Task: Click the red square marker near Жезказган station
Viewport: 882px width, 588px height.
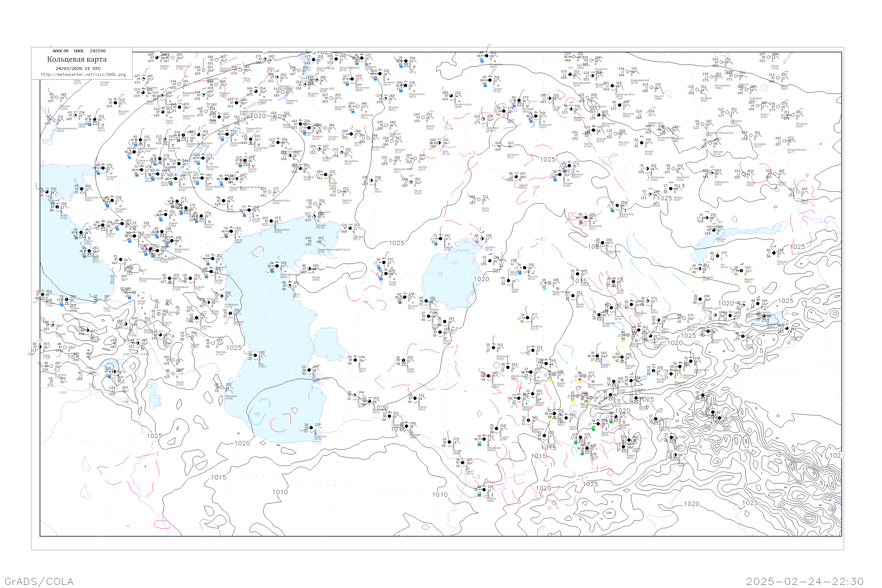Action: click(x=581, y=223)
